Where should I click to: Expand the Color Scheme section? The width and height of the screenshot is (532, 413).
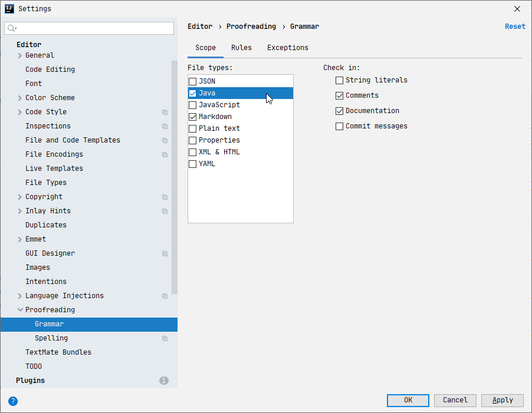pyautogui.click(x=20, y=98)
